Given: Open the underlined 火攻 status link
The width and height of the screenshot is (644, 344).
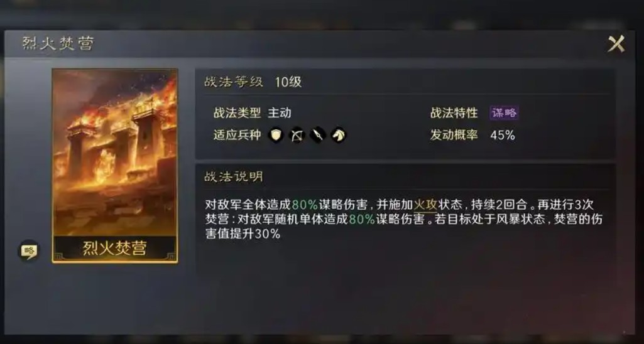Looking at the screenshot, I should click(425, 205).
